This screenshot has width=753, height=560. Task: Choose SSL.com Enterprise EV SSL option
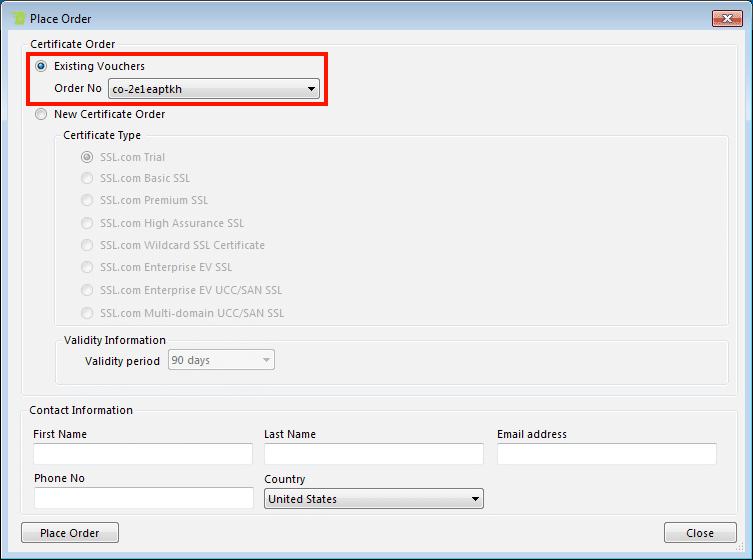(x=88, y=267)
